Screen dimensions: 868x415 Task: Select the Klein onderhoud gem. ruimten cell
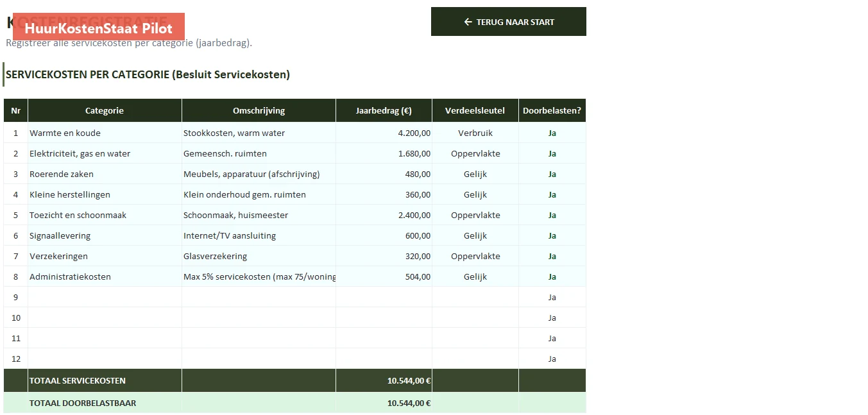[x=259, y=194]
